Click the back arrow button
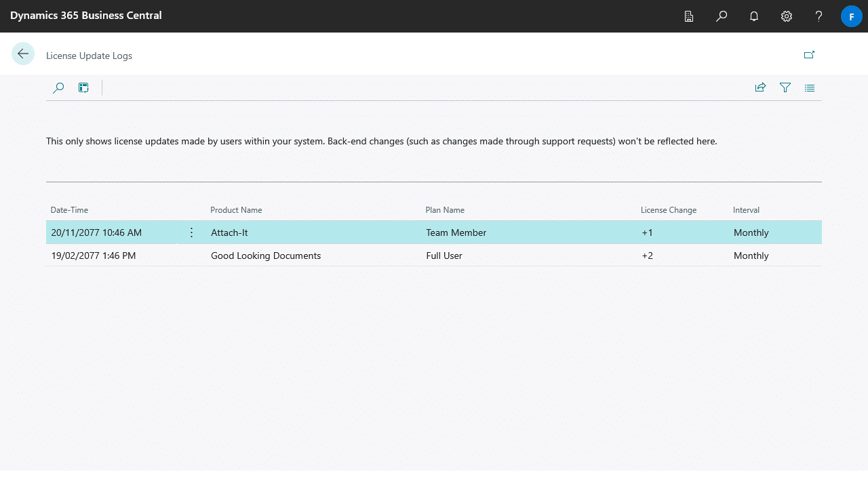The image size is (868, 488). pos(23,54)
